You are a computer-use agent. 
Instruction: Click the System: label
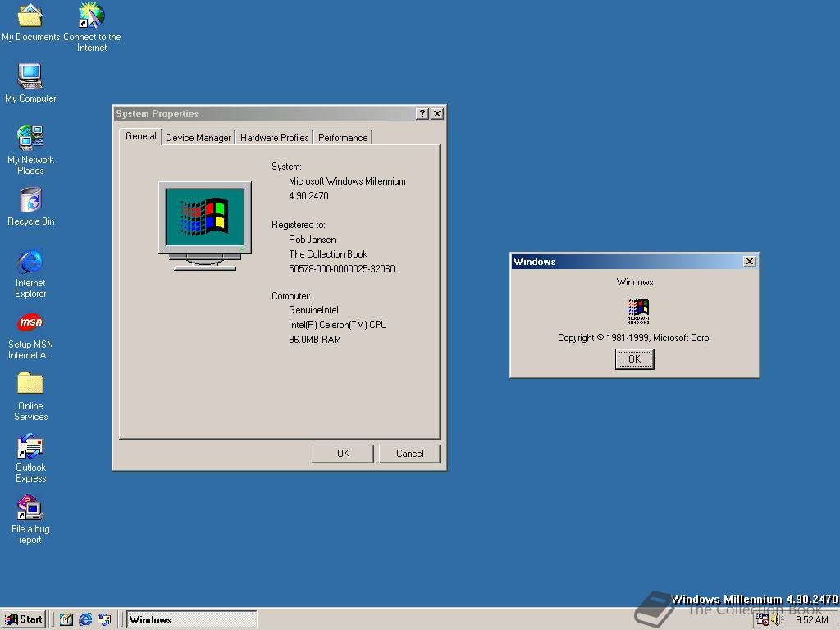click(286, 167)
